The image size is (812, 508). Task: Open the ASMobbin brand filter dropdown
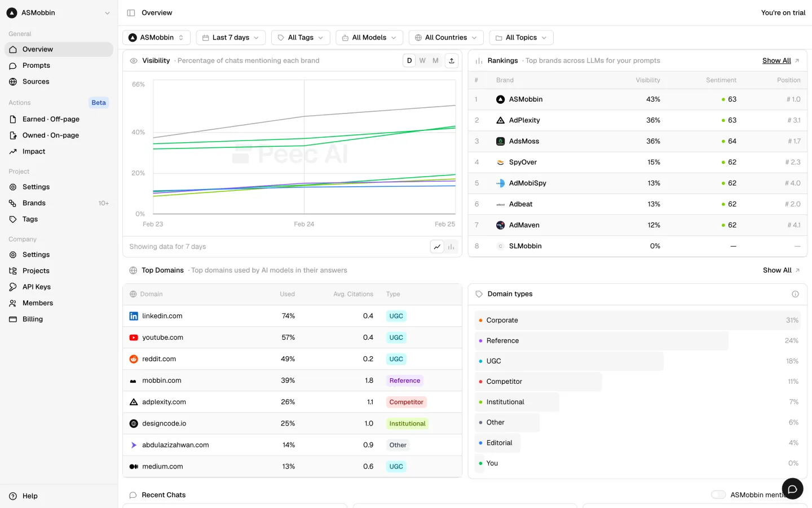[156, 38]
